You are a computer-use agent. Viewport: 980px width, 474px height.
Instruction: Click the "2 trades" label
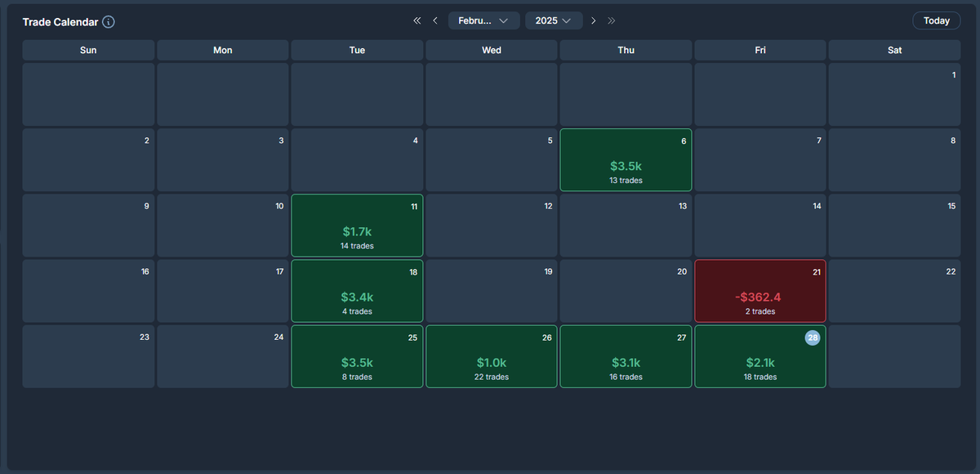(760, 311)
